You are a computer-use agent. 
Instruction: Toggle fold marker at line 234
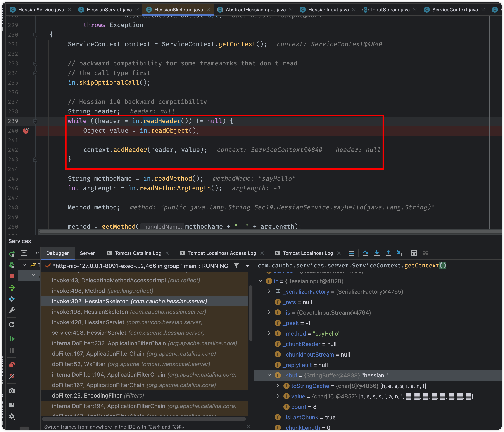tap(35, 73)
